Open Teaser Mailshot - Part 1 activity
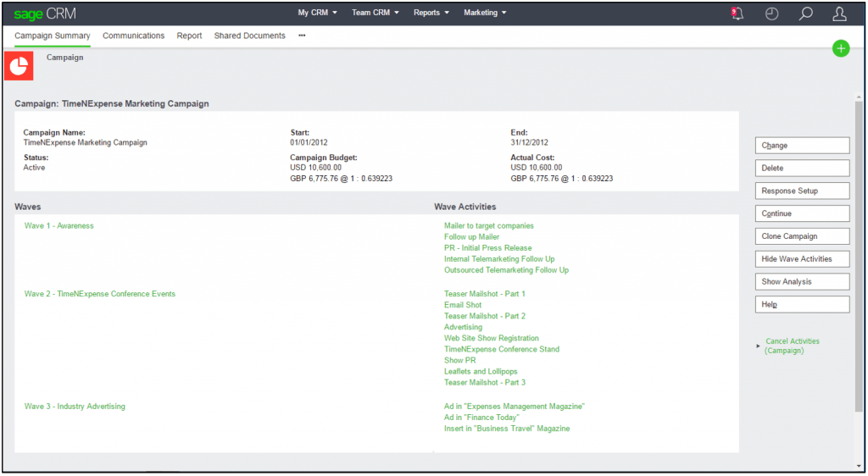This screenshot has height=476, width=868. [484, 294]
